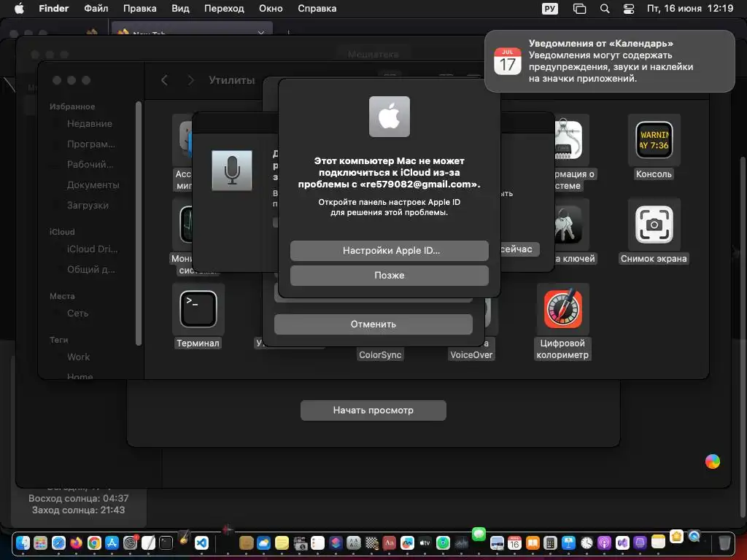Switch the РУ keyboard input source

pos(550,9)
